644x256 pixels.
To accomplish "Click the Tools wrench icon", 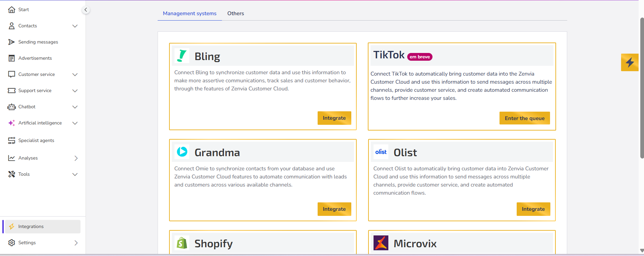I will (x=12, y=174).
